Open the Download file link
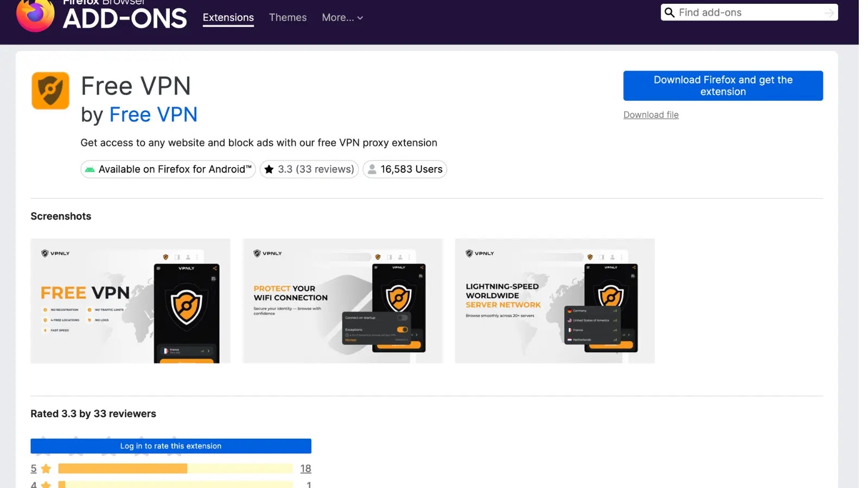 coord(650,114)
